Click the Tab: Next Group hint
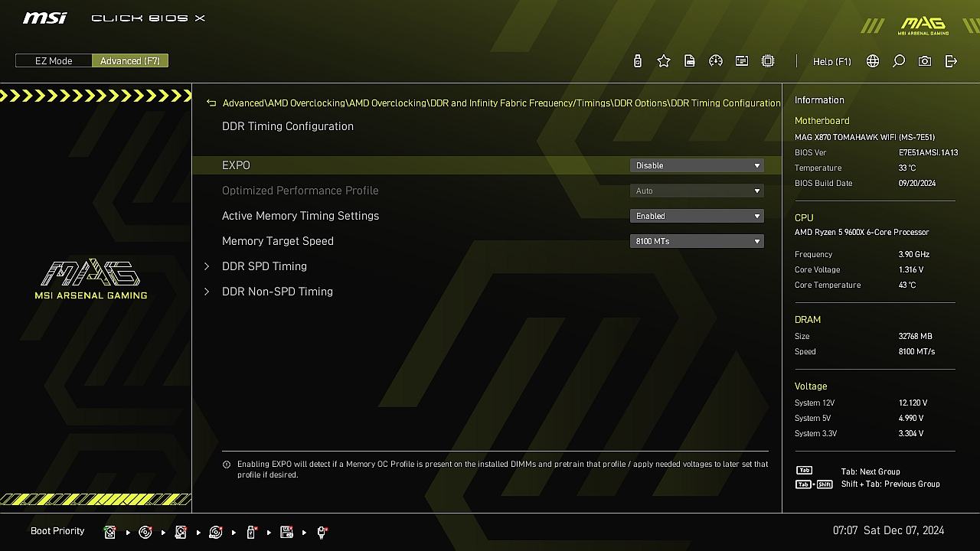Image resolution: width=980 pixels, height=551 pixels. tap(871, 471)
